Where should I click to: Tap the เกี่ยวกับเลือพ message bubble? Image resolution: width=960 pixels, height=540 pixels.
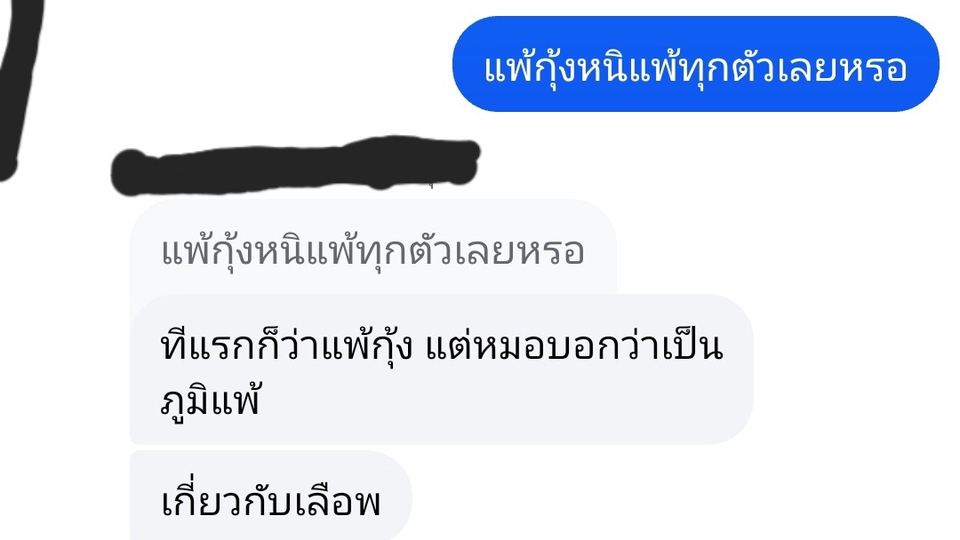271,497
